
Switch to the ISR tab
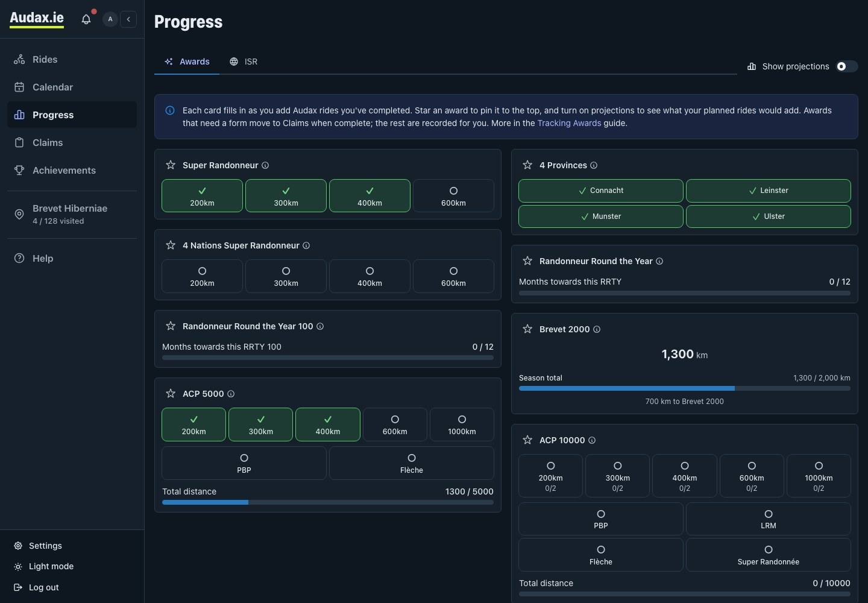click(x=244, y=62)
